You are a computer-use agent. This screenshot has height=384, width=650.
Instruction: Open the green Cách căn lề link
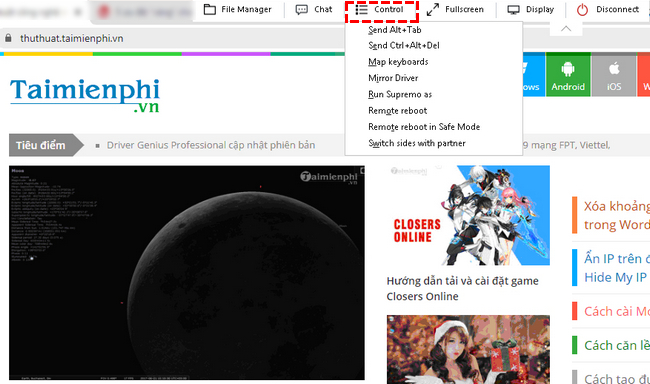click(617, 345)
